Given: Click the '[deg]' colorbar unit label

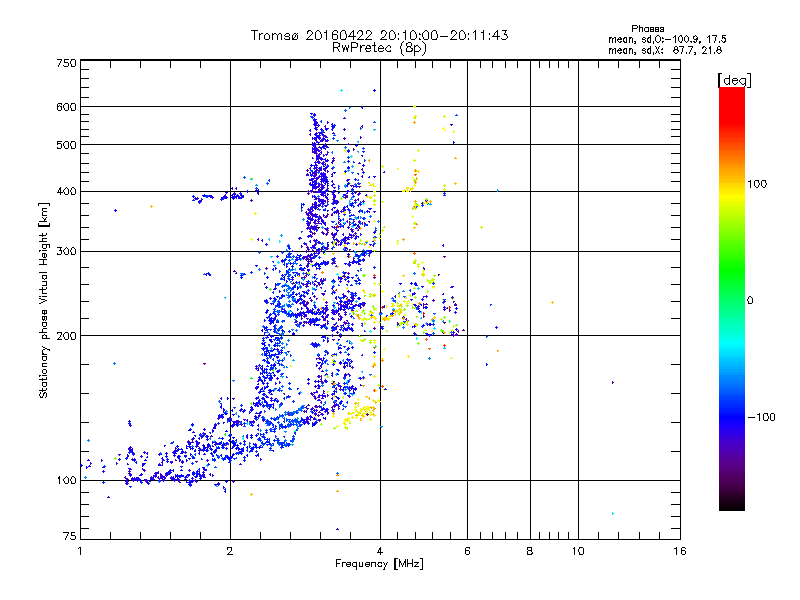Looking at the screenshot, I should tap(734, 80).
